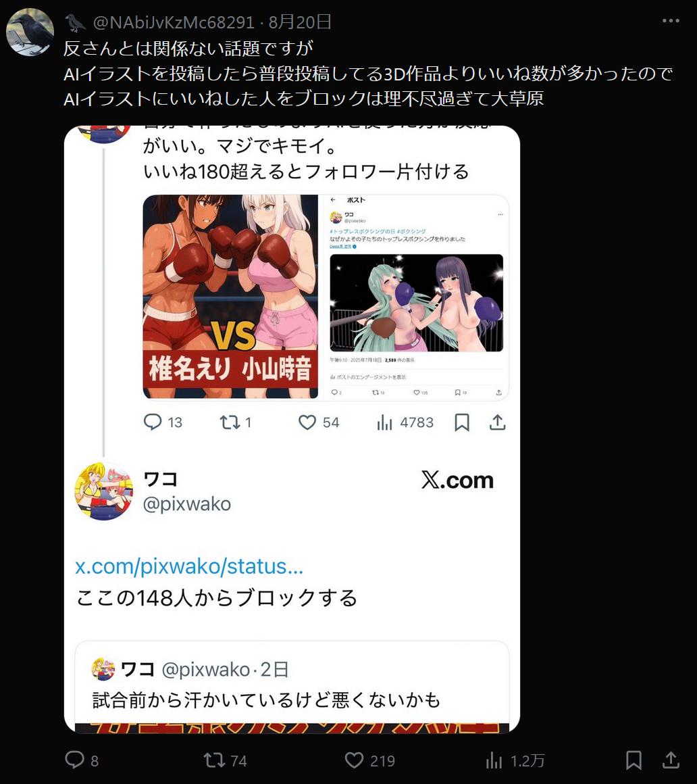View analytics showing 1.2万 views
Image resolution: width=697 pixels, height=784 pixels.
[x=515, y=760]
